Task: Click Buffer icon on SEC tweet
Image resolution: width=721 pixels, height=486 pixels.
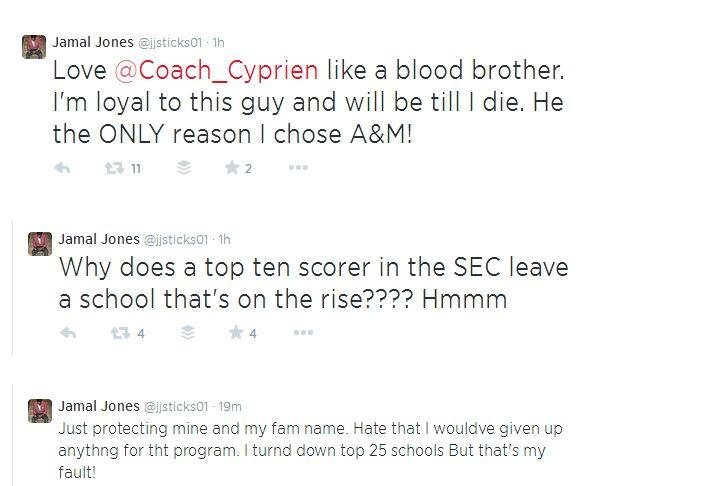Action: click(188, 334)
